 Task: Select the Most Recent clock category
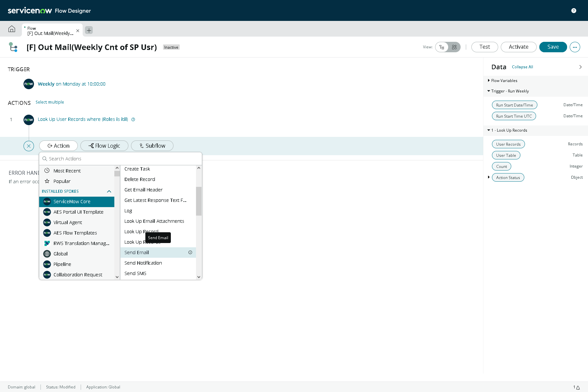pos(77,171)
